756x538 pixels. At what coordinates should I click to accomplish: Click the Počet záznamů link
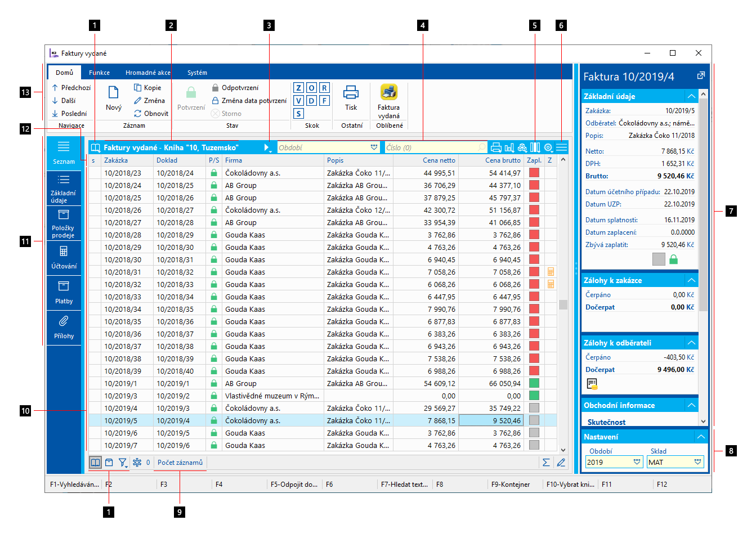coord(180,463)
